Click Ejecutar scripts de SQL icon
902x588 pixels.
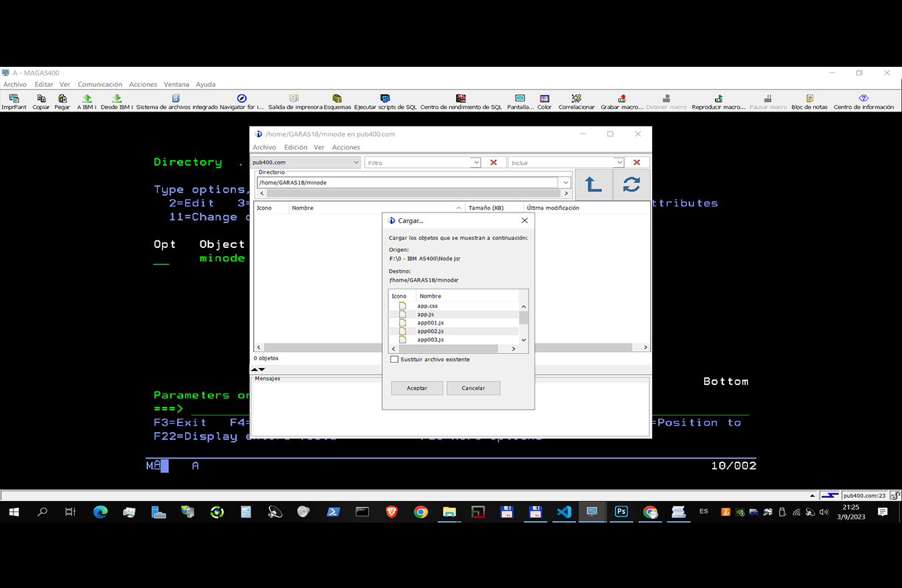[x=385, y=98]
